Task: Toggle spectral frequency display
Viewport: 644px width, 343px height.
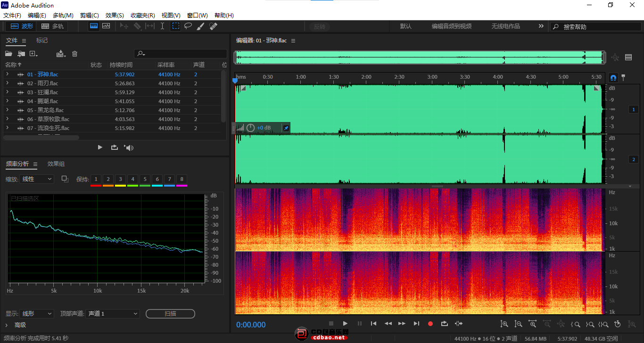Action: [94, 26]
